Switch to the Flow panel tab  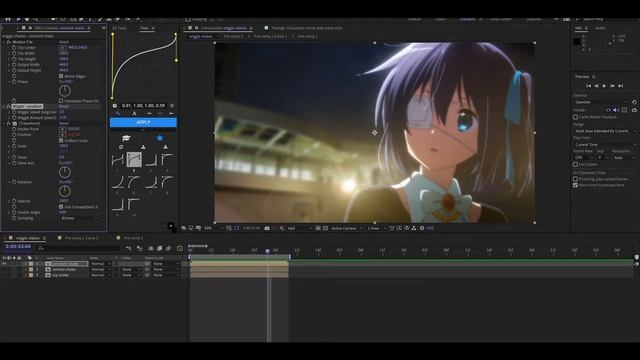[x=144, y=28]
